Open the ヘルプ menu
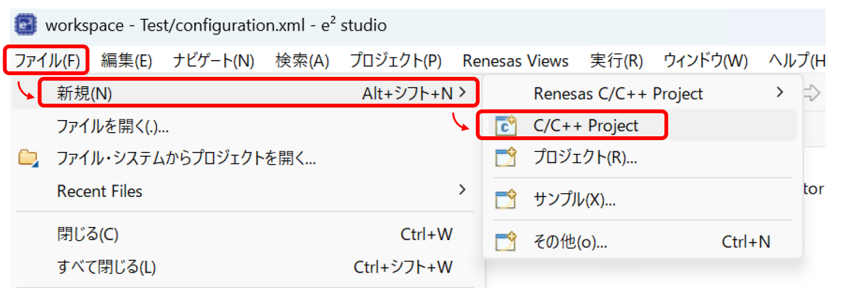The image size is (868, 297). pyautogui.click(x=797, y=61)
